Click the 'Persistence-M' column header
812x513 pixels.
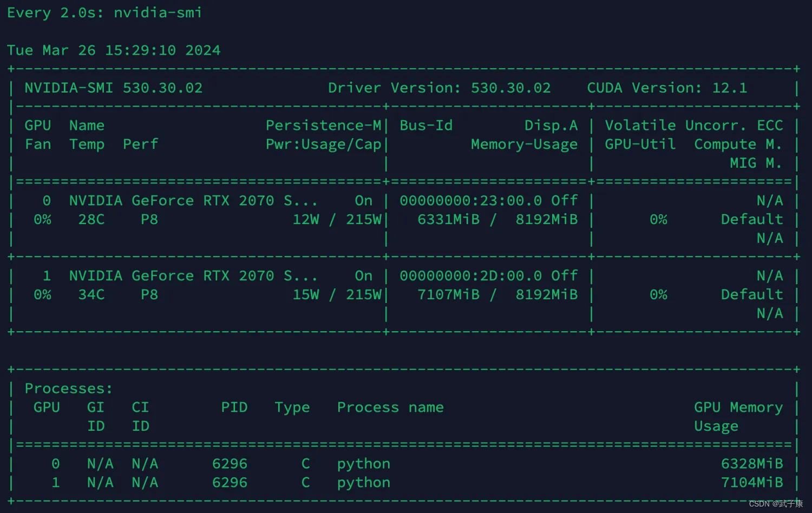click(324, 126)
